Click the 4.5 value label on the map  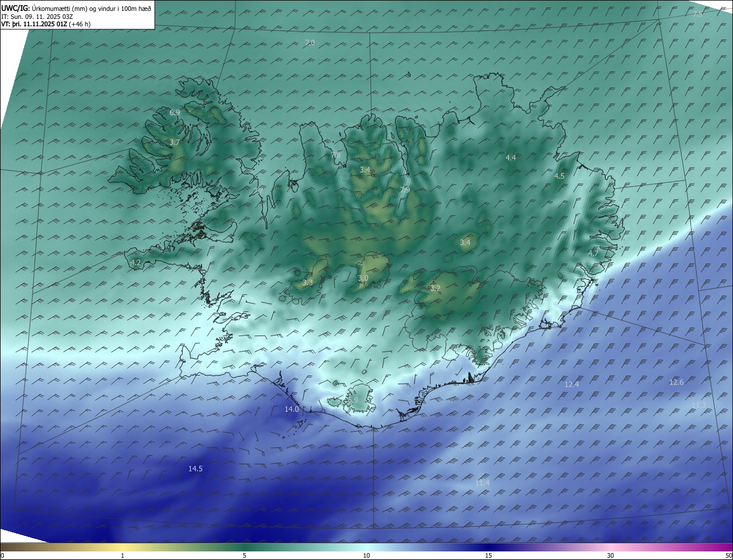tap(559, 176)
